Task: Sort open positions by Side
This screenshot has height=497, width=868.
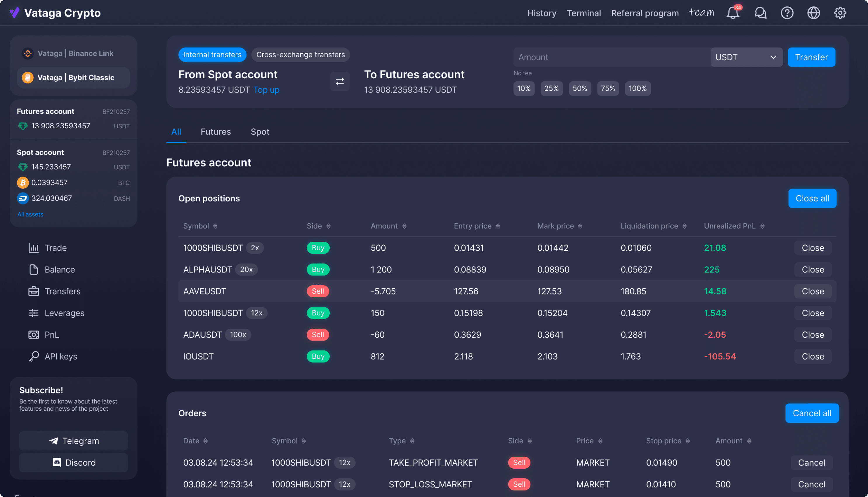Action: [328, 226]
